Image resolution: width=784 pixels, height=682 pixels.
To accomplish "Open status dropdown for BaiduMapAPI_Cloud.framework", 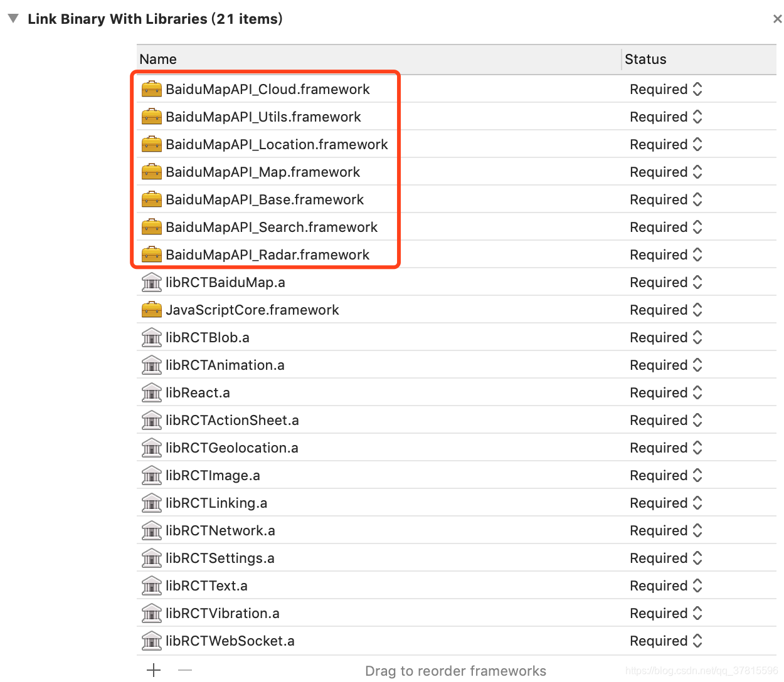I will [x=666, y=89].
